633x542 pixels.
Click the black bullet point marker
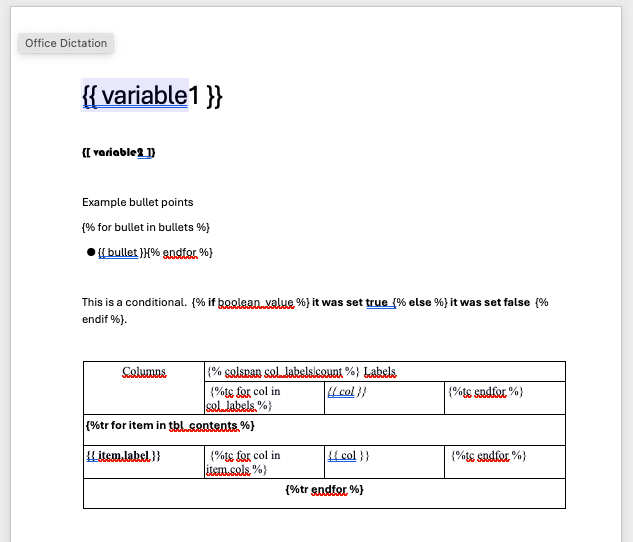click(x=91, y=252)
